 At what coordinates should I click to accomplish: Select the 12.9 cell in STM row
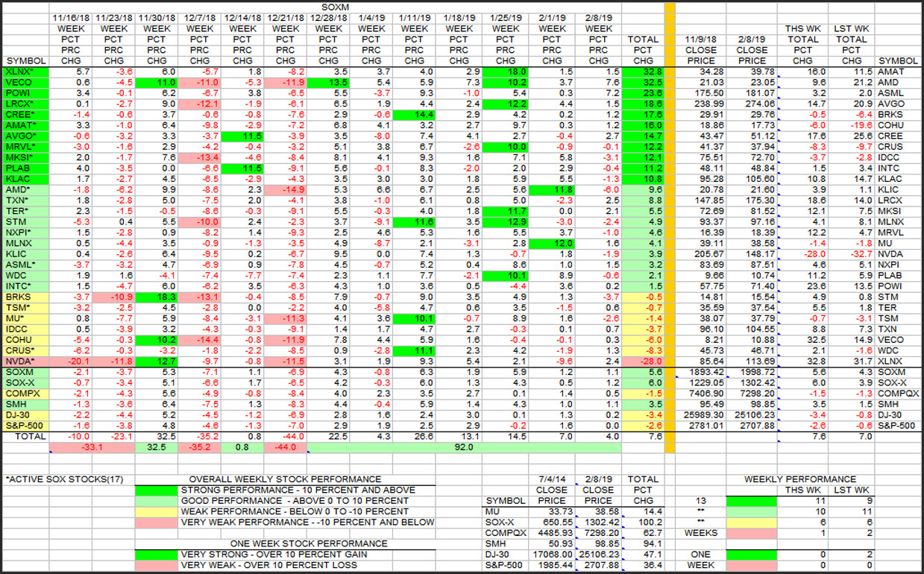point(505,222)
